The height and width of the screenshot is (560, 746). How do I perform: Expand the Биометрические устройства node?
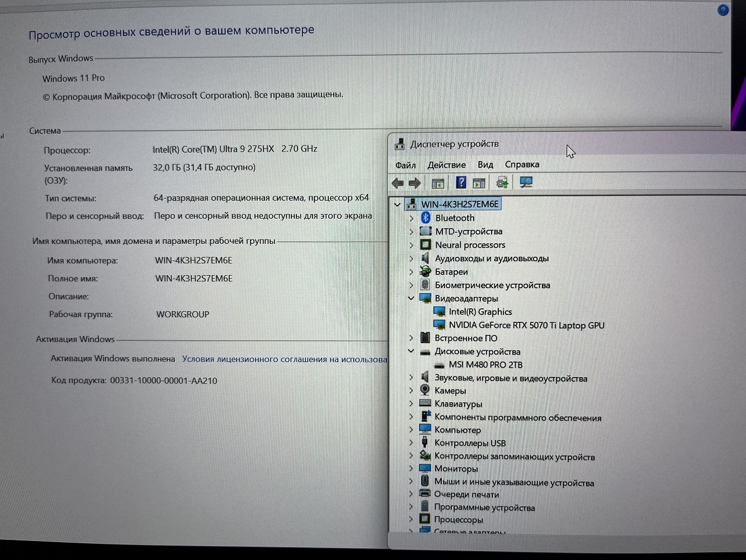(x=412, y=285)
